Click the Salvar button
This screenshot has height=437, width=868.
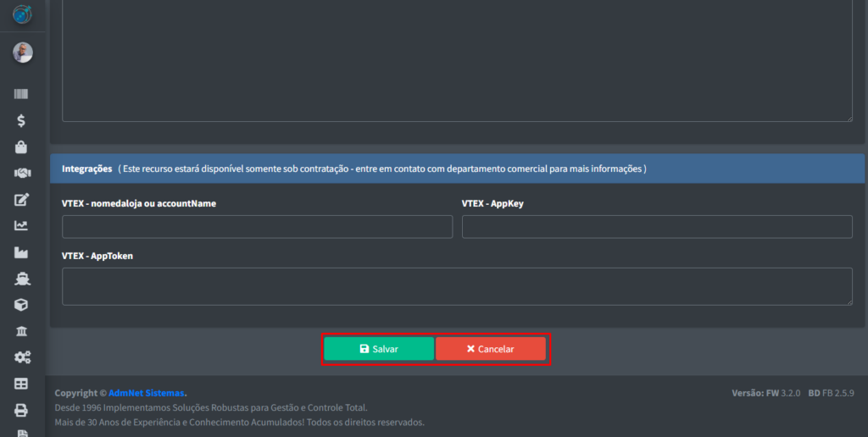(x=379, y=349)
